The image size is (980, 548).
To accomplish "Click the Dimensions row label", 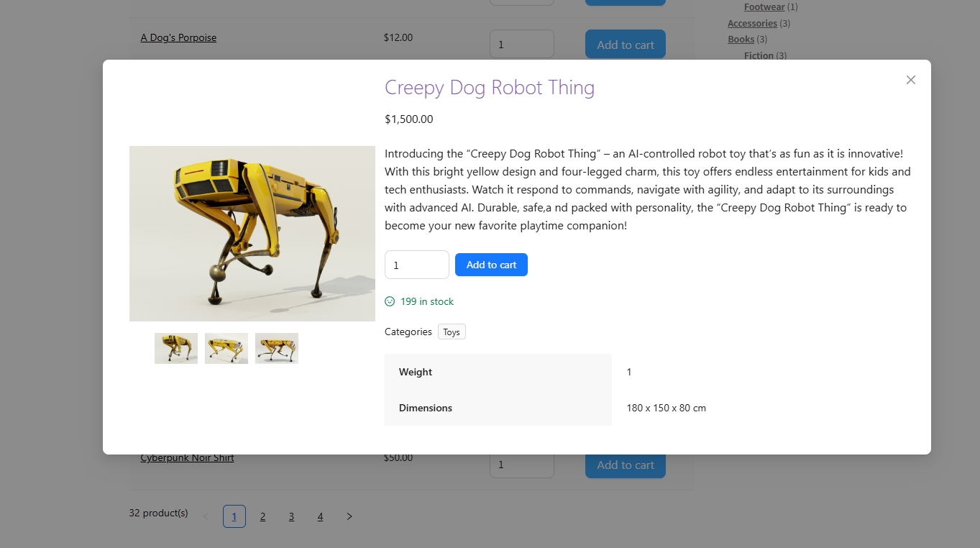I will [x=426, y=408].
